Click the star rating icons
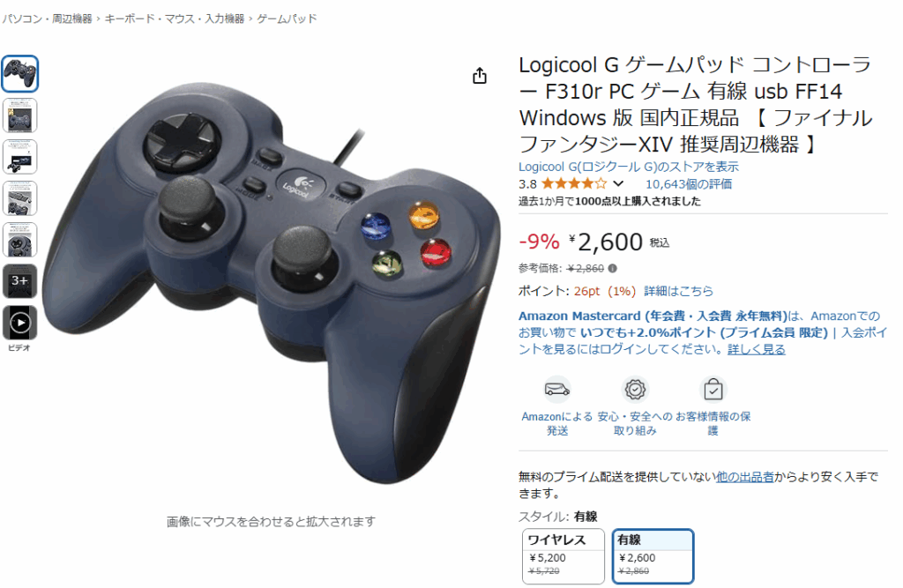The image size is (903, 588). click(573, 184)
